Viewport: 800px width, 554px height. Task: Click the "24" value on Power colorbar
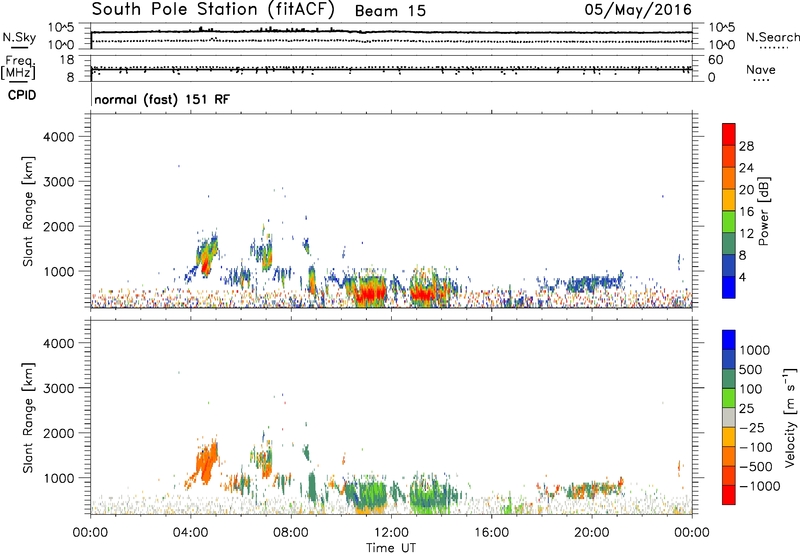pyautogui.click(x=746, y=168)
